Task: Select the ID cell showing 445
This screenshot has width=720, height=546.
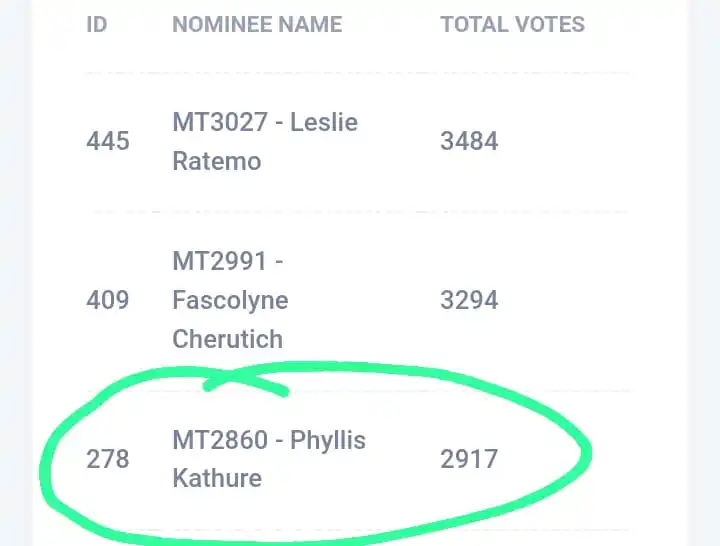Action: (x=108, y=141)
